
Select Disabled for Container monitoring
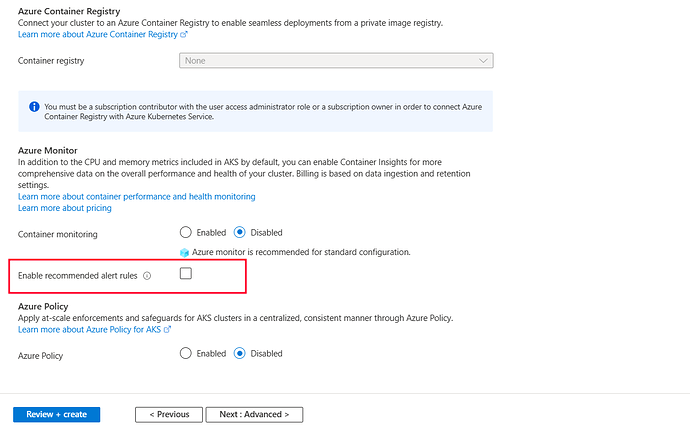coord(240,232)
